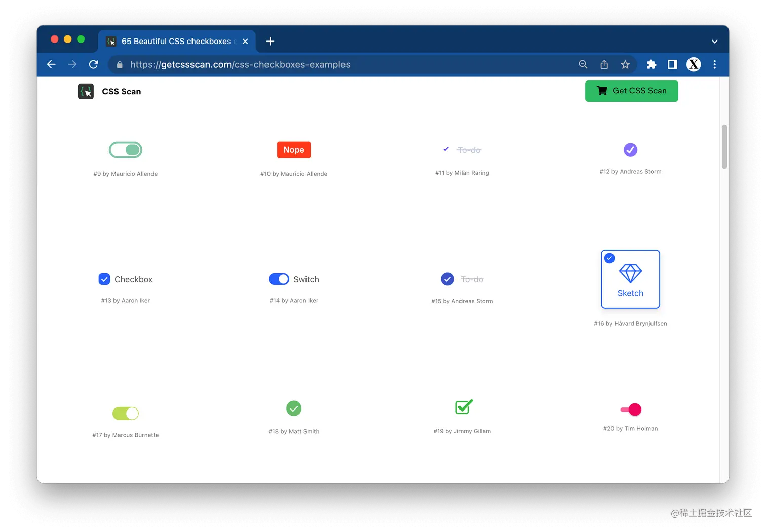The height and width of the screenshot is (532, 766).
Task: Click the caption #10 by Mauricio Allende
Action: click(x=294, y=174)
